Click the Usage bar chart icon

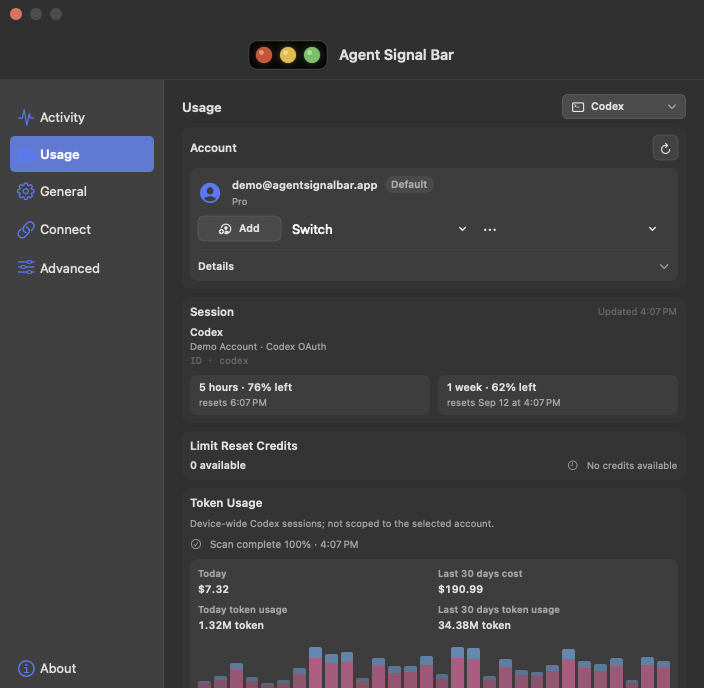click(26, 154)
